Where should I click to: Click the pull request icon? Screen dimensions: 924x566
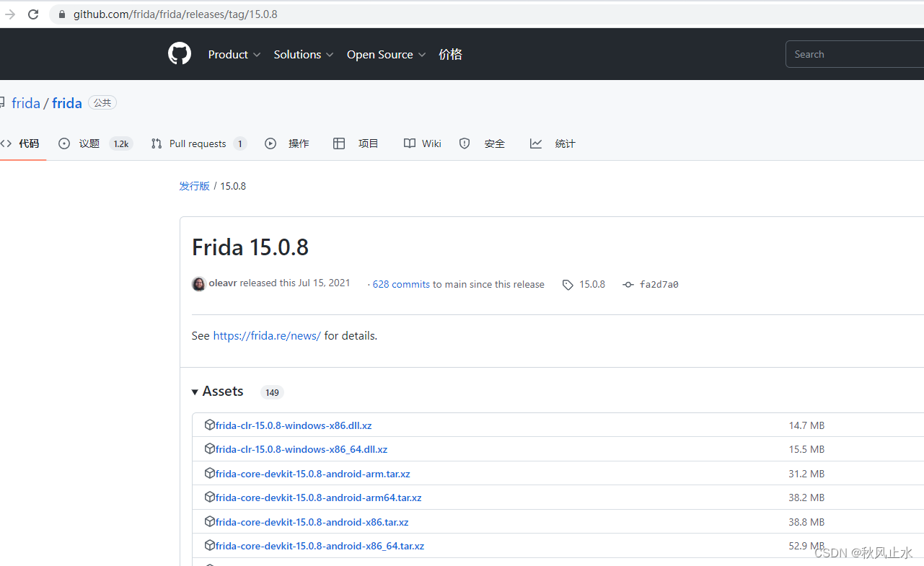[157, 143]
